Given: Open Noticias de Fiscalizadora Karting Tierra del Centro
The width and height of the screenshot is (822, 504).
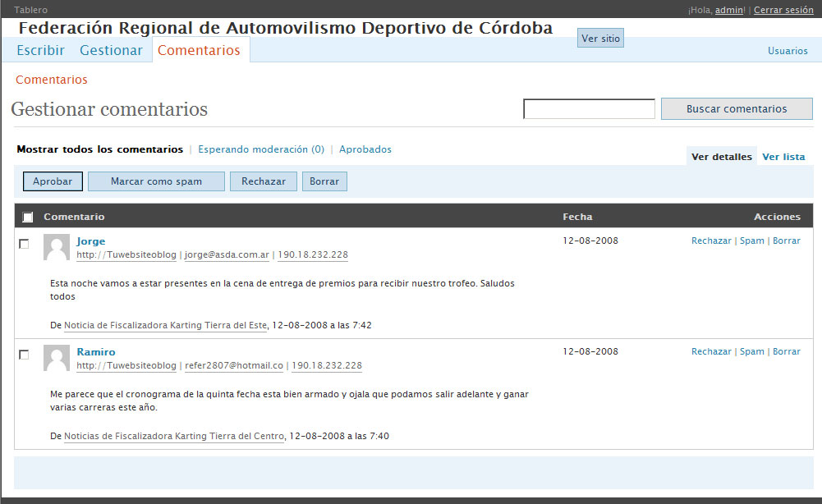Looking at the screenshot, I should pyautogui.click(x=174, y=436).
